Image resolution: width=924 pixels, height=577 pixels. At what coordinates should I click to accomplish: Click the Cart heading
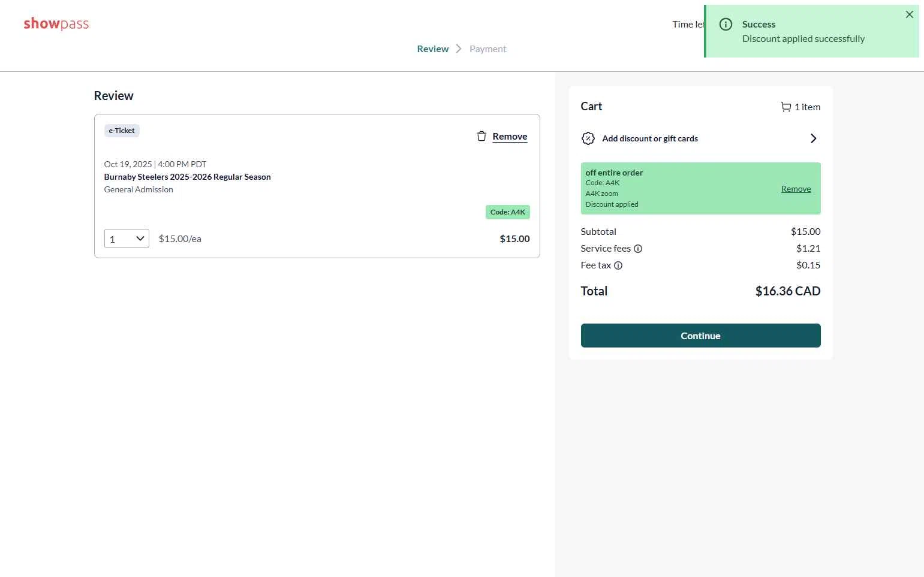(x=591, y=107)
